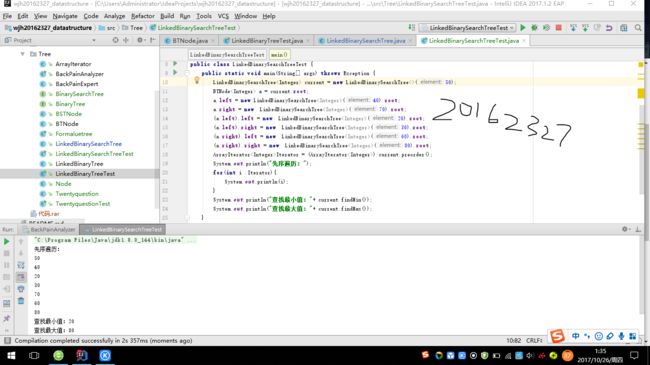Toggle Sogou voice input microphone
The image size is (650, 365).
click(x=621, y=336)
